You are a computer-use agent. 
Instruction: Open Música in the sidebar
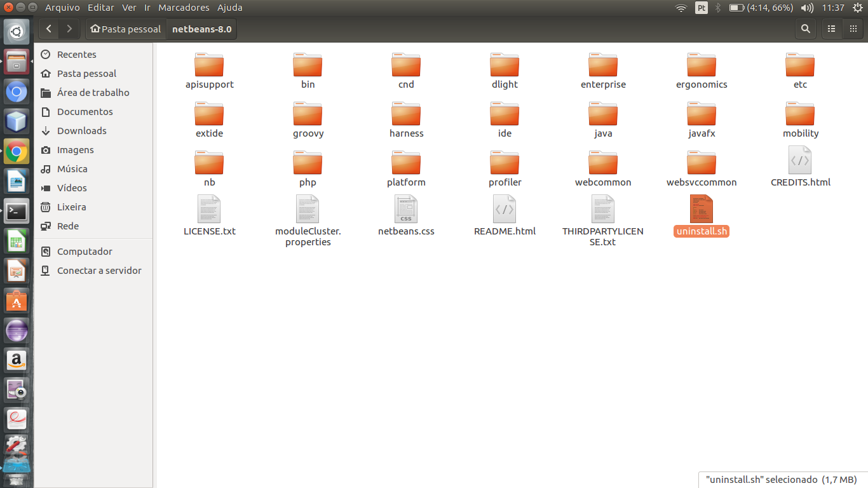[93, 169]
